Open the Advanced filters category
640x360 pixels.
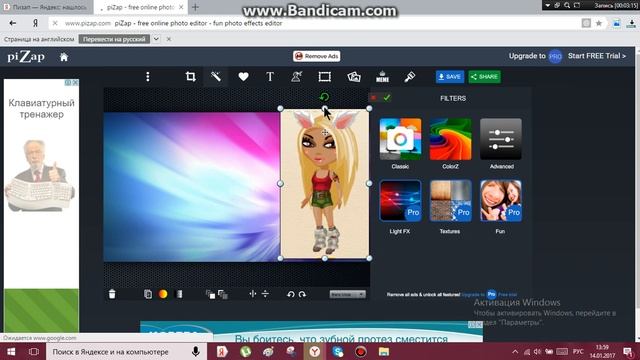[501, 139]
